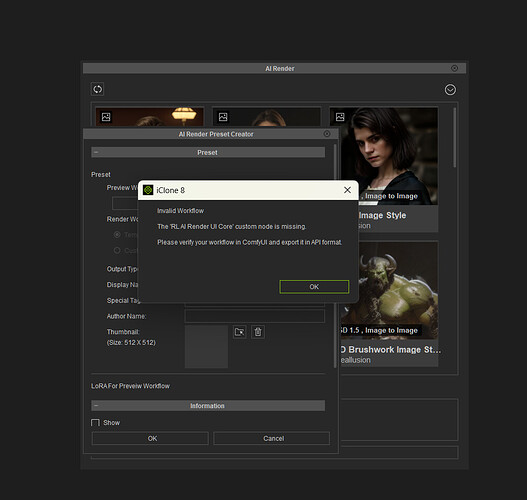Click image icon on the woman portrait thumbnail
The height and width of the screenshot is (500, 527).
[x=340, y=117]
